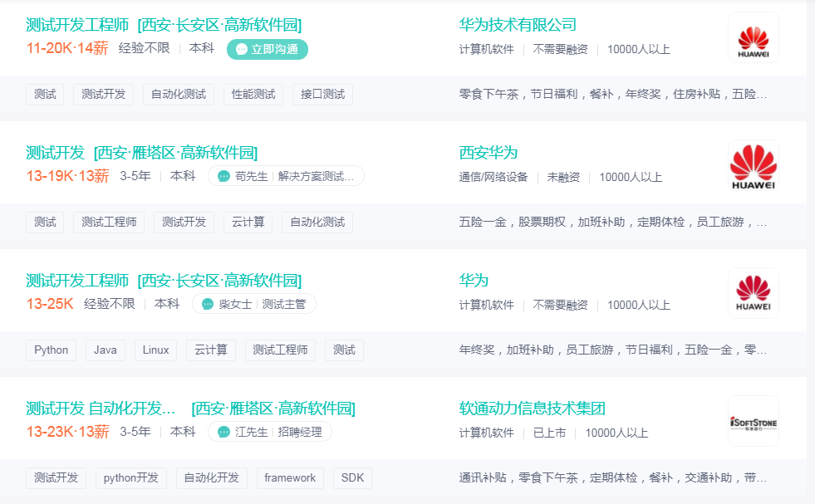Open company link 华为 above 不需要融资 in third card
815x504 pixels.
pos(474,280)
